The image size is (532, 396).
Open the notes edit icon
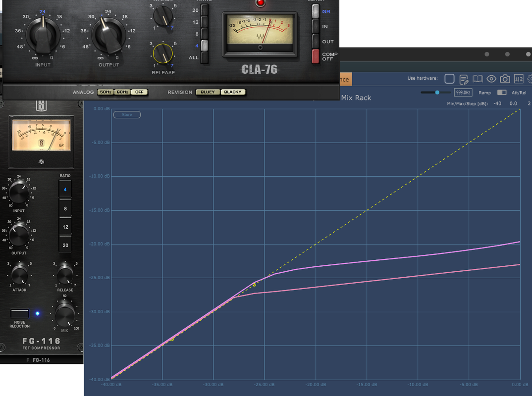pyautogui.click(x=464, y=79)
